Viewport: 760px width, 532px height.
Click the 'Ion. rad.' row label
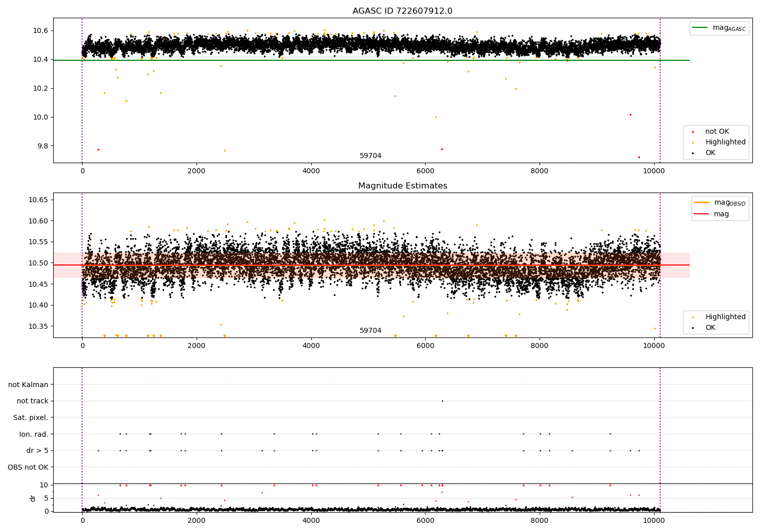pos(34,434)
